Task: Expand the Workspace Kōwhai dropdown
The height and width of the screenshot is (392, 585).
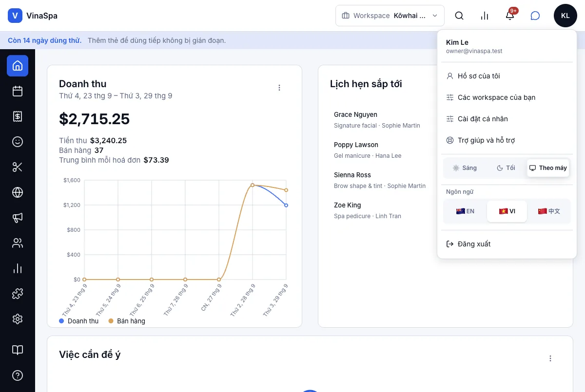Action: [x=390, y=16]
